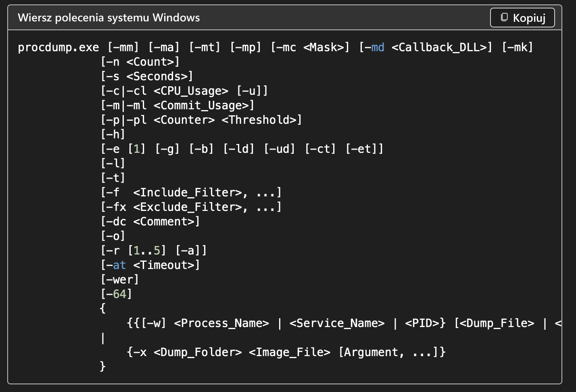576x392 pixels.
Task: Click the "Wiersz polecenia systemu Windows" header title
Action: click(x=109, y=18)
